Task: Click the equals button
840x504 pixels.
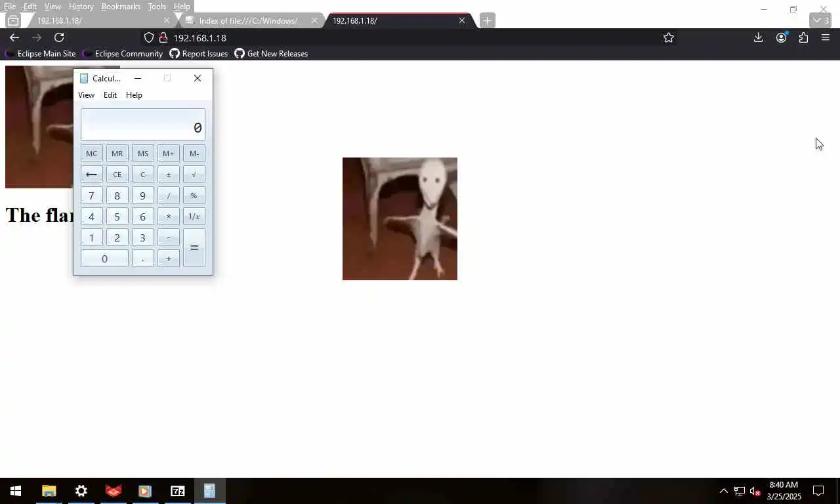Action: coord(194,248)
